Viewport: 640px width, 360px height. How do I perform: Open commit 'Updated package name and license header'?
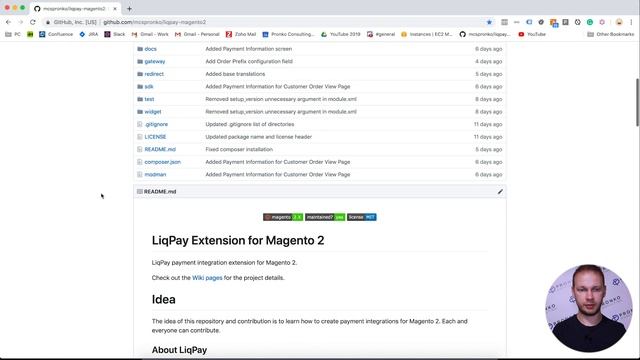(258, 137)
